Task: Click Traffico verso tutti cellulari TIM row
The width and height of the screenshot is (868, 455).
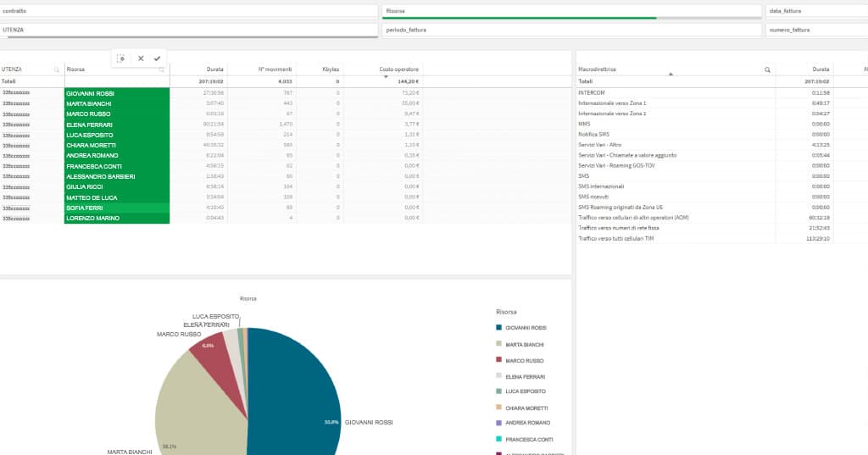Action: coord(722,239)
